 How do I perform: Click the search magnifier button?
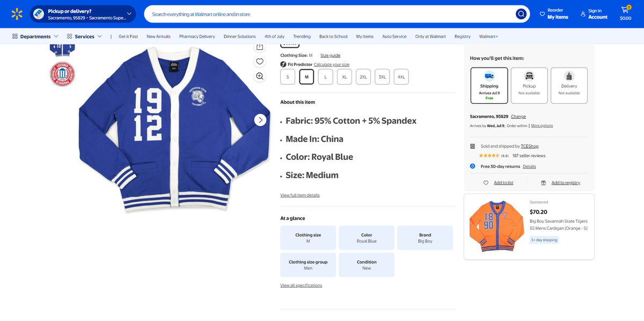pyautogui.click(x=521, y=14)
